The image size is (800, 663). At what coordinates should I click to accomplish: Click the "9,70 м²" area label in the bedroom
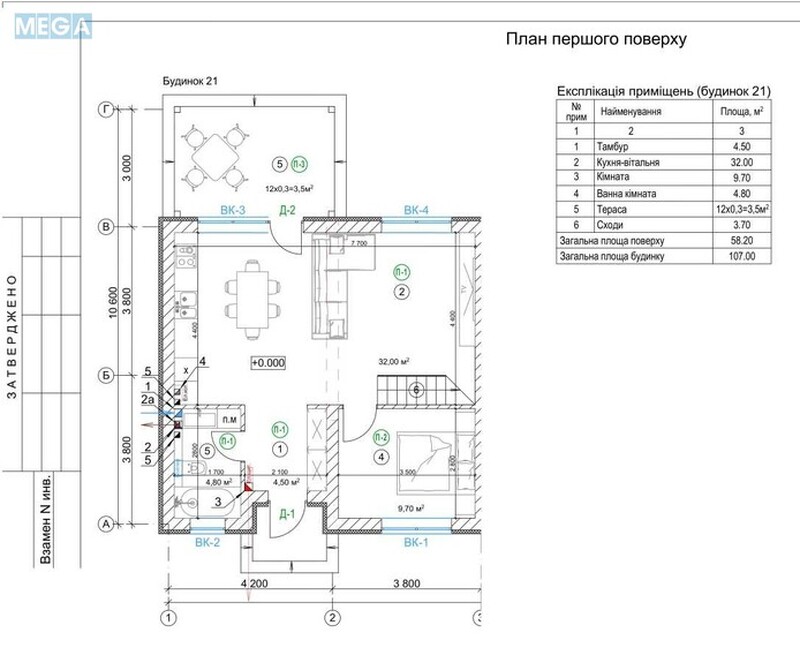click(411, 508)
